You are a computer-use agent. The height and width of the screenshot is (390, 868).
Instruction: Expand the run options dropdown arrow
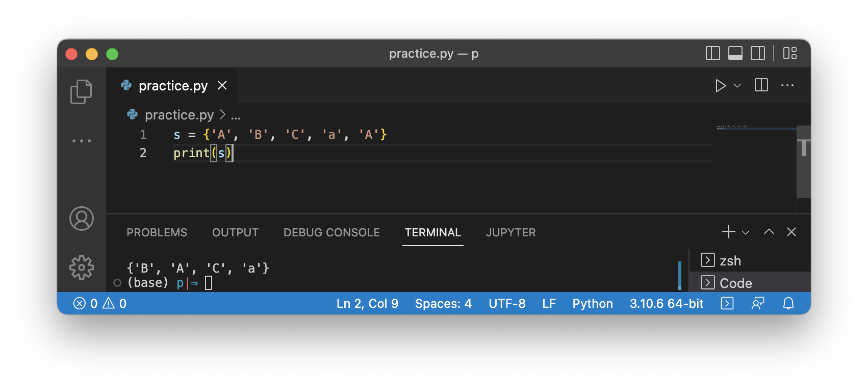737,86
